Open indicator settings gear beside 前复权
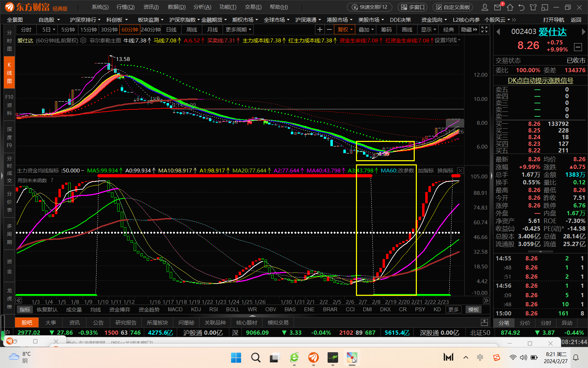The height and width of the screenshot is (368, 588). pyautogui.click(x=83, y=41)
